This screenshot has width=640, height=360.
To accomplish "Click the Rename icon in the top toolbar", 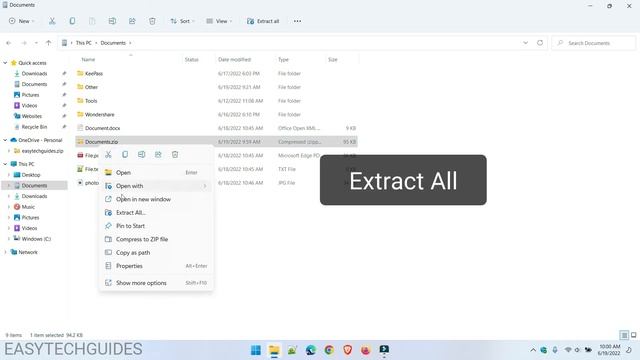I will [112, 21].
